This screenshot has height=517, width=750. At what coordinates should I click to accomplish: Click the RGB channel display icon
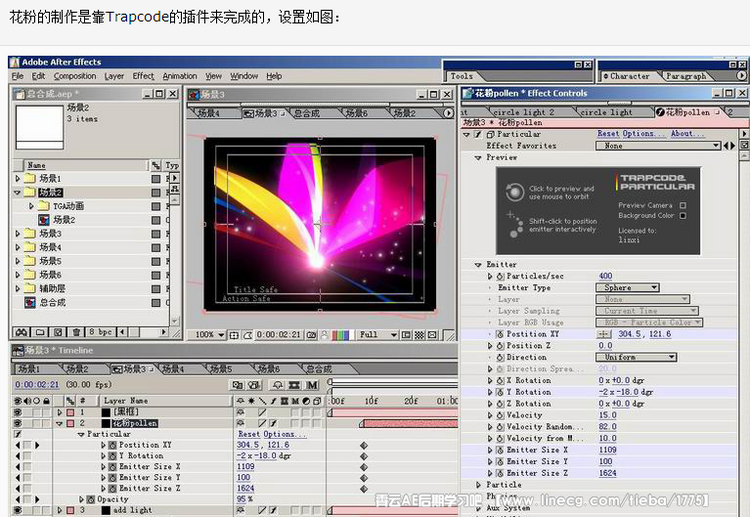pyautogui.click(x=340, y=335)
